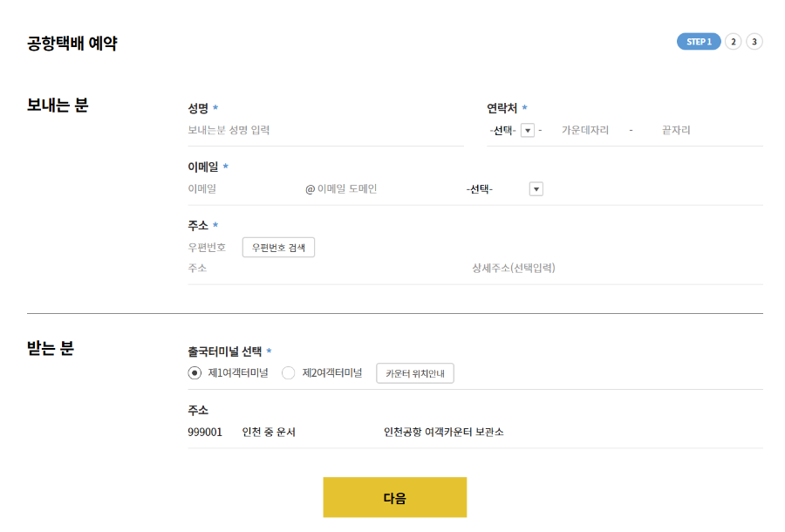The image size is (785, 532).
Task: Focus the 보내는분 성명 입력 field
Action: tap(325, 130)
